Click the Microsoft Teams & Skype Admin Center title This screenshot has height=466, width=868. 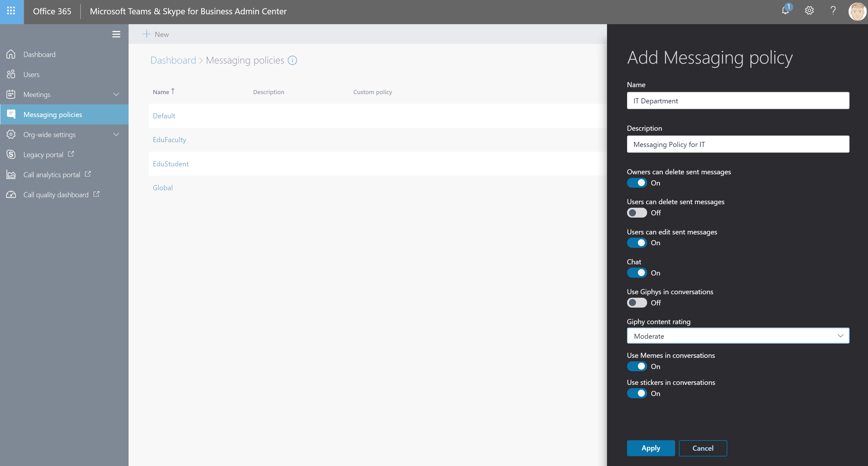[x=188, y=11]
